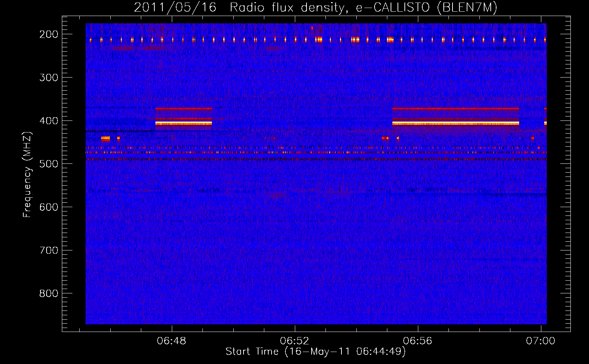Click the yellow burst at 440 MHz near 06:45
The image size is (589, 364).
[x=105, y=138]
